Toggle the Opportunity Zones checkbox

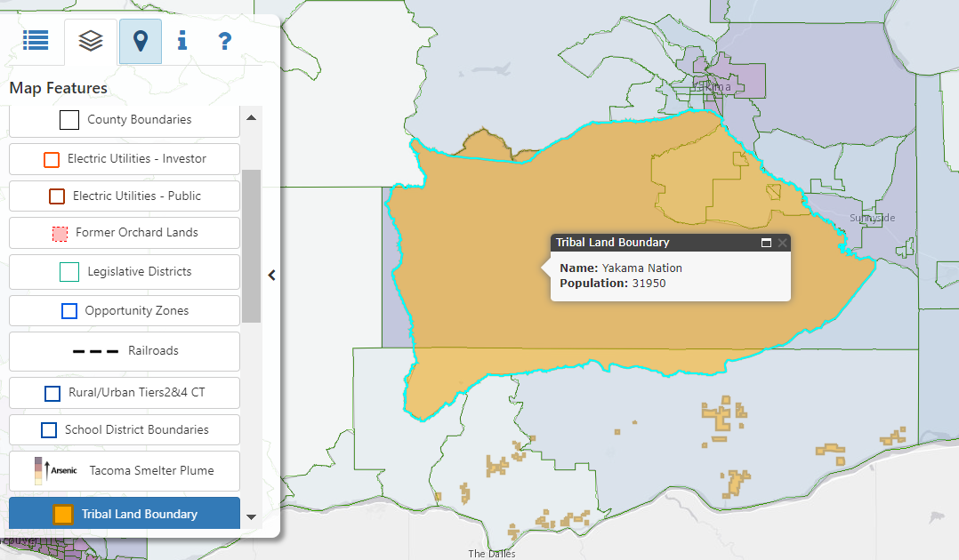[69, 311]
